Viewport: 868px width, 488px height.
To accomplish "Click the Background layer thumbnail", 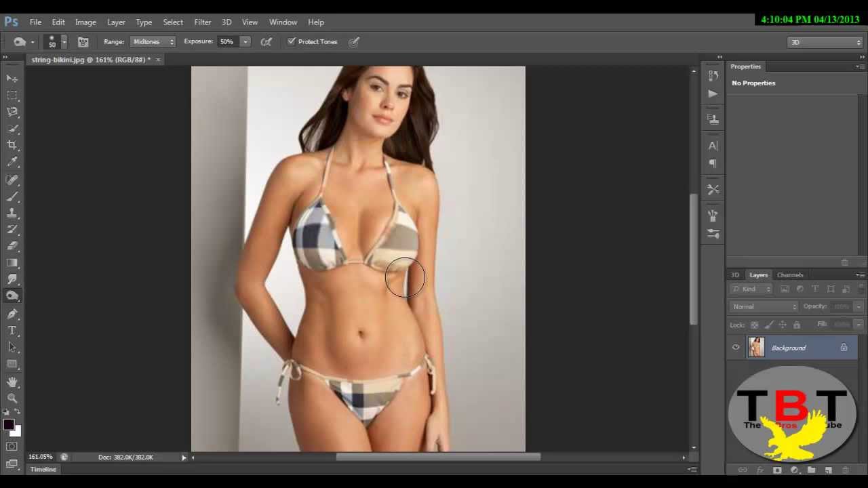I will click(756, 348).
